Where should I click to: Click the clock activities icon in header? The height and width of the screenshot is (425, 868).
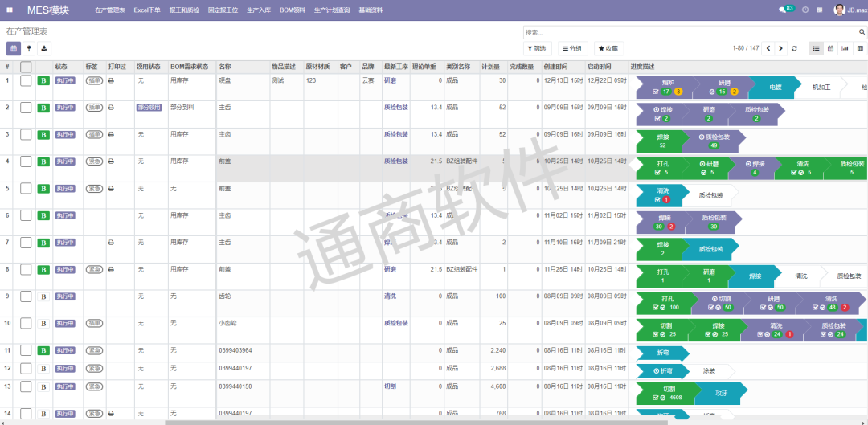click(x=805, y=10)
